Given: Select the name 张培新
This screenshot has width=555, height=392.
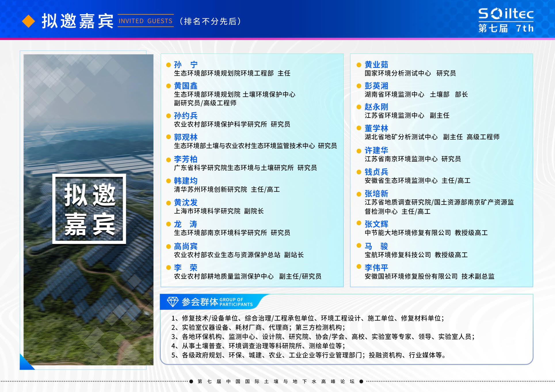Looking at the screenshot, I should [376, 193].
